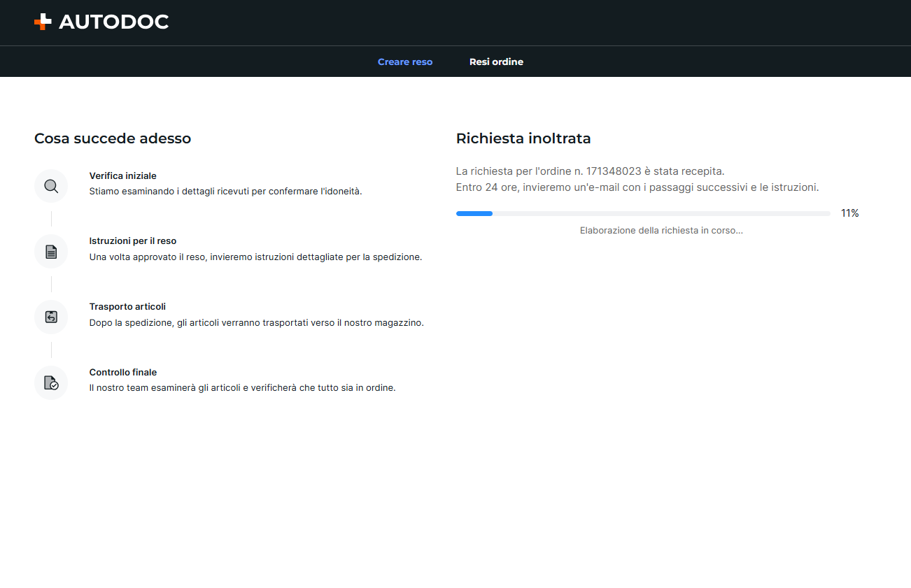Click the Verifica iniziale step title
Screen dimensions: 911x588
click(123, 175)
